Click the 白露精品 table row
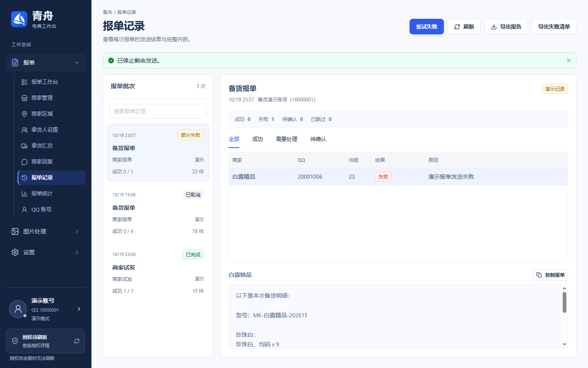 [398, 177]
